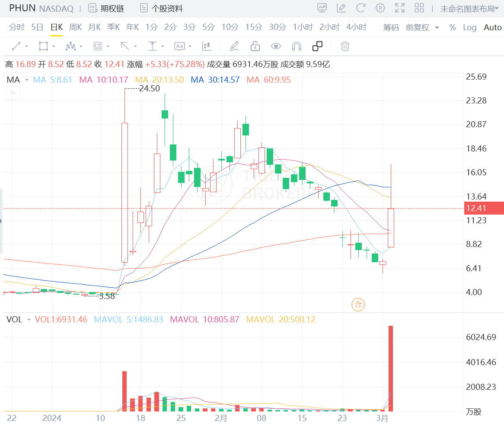This screenshot has height=424, width=504.
Task: Open the MA indicator dropdown arrow
Action: pos(27,80)
